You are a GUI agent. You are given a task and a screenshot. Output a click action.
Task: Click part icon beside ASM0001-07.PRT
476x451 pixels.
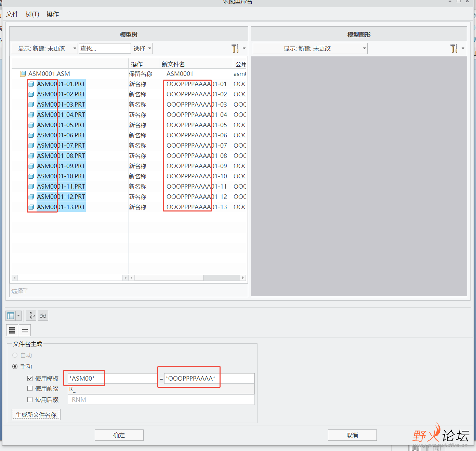31,146
